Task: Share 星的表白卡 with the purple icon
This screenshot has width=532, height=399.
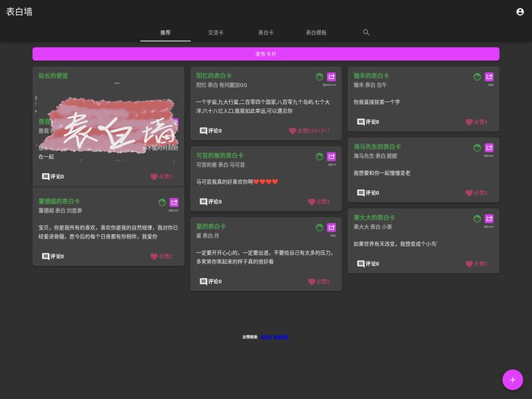Action: click(332, 228)
